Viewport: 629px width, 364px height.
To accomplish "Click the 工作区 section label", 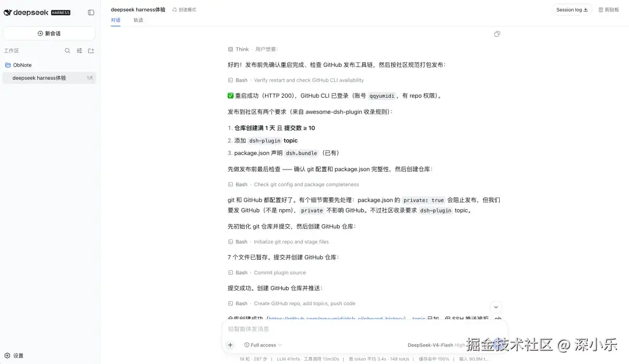I will pos(11,51).
